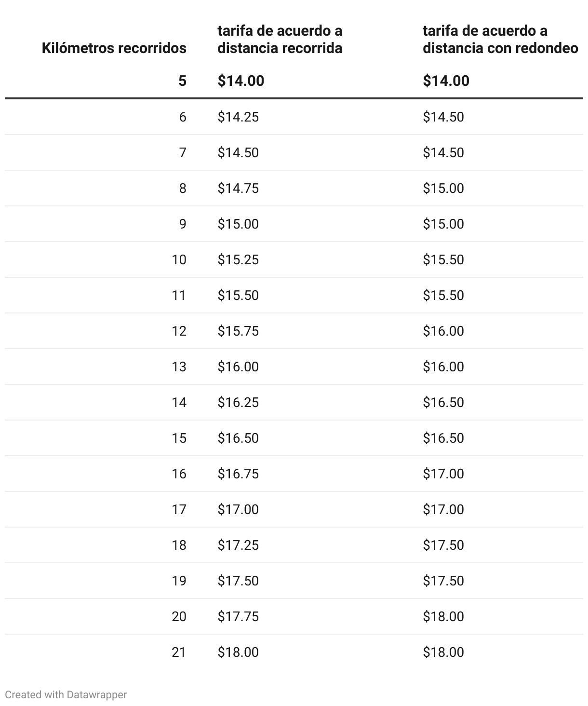588x706 pixels.
Task: Click the rounded fare in the 12 km row
Action: 443,331
